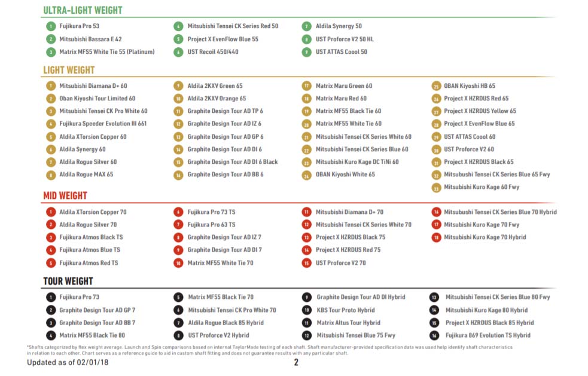Screen dimensions: 588x376
Task: Click black badge beside Fujikura 869 Evolution TS Hybrid
Action: point(434,335)
